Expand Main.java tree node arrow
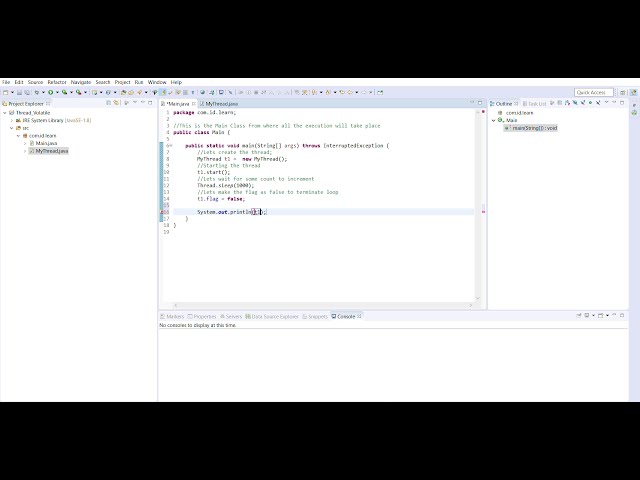 point(25,143)
